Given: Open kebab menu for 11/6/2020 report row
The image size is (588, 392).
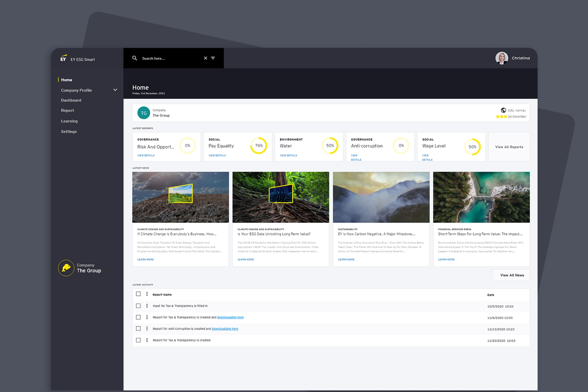Looking at the screenshot, I should pos(147,317).
